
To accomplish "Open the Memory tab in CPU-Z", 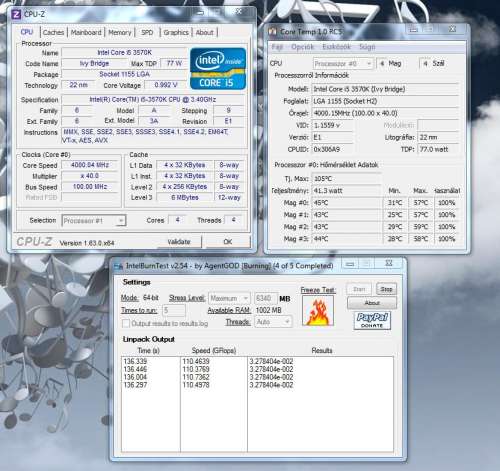I will tap(120, 32).
